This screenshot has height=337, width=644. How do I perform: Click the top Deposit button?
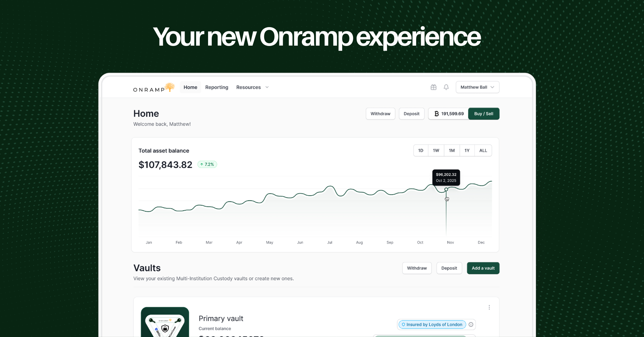(411, 114)
